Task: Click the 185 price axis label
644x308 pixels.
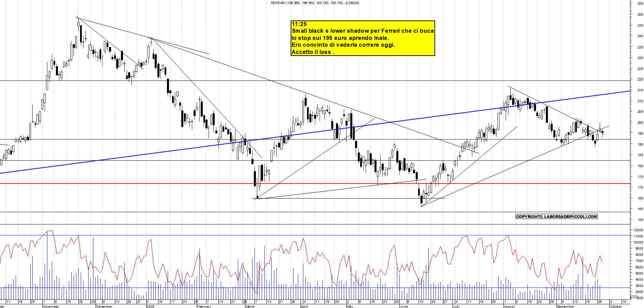Action: pyautogui.click(x=640, y=155)
